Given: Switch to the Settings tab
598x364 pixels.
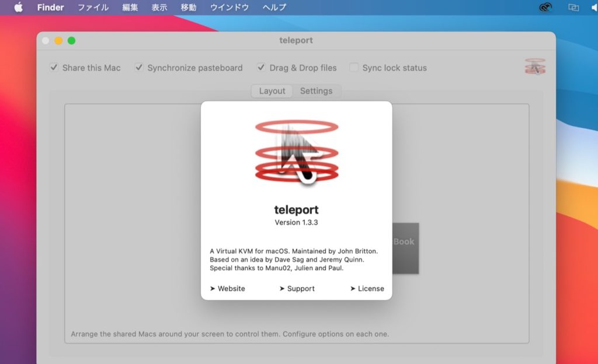Looking at the screenshot, I should coord(317,90).
